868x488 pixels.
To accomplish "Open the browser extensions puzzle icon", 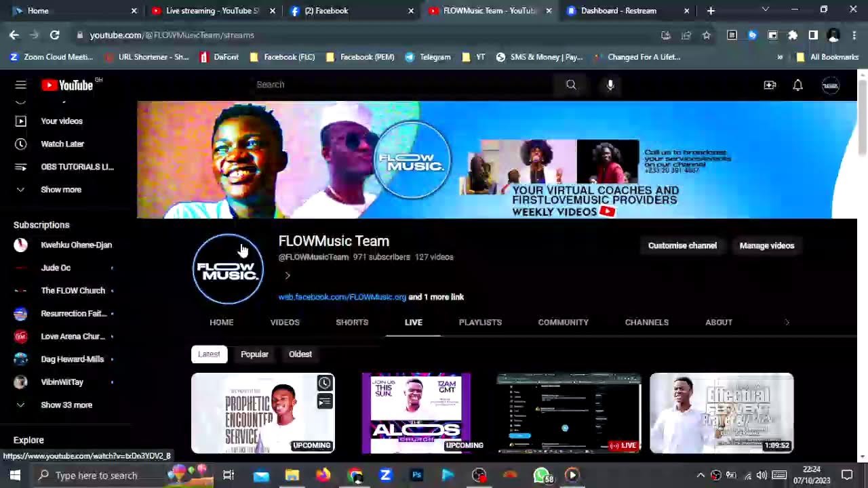I will click(x=793, y=35).
